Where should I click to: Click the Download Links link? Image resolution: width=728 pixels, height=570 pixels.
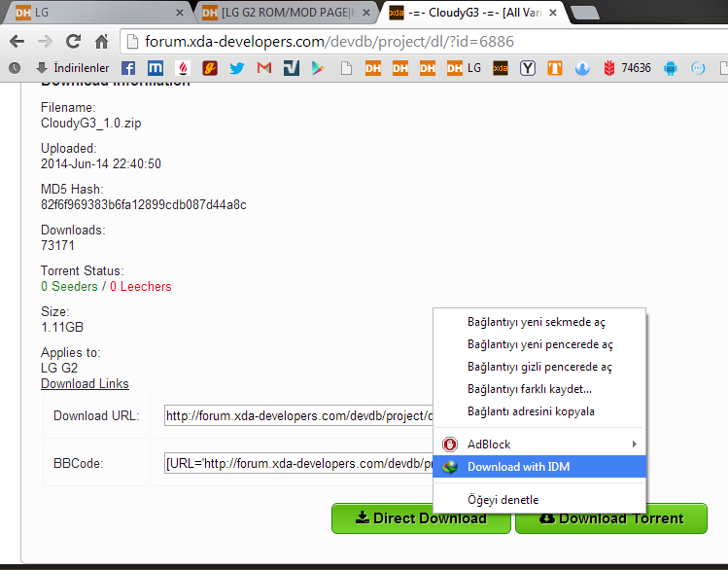(85, 383)
